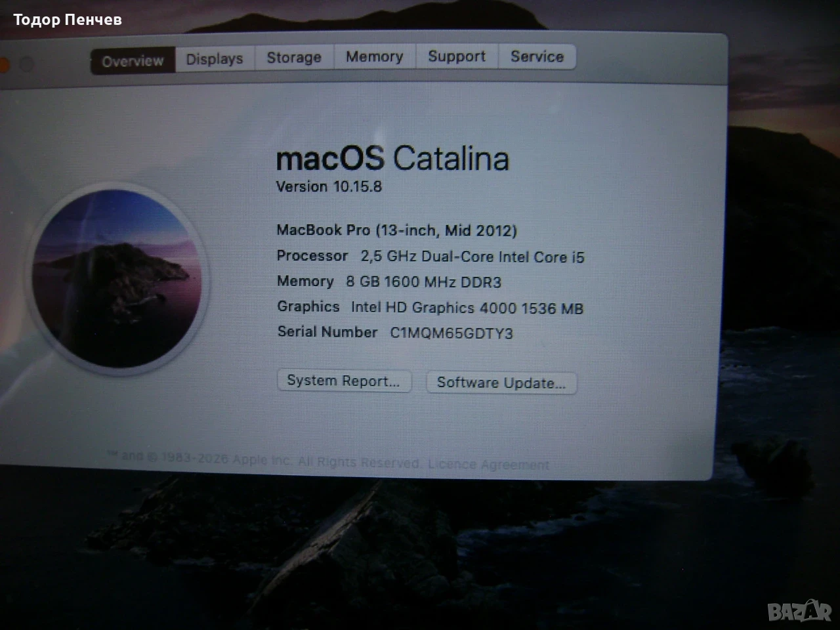This screenshot has height=630, width=840.
Task: Click the Version 10.15.8 text
Action: (329, 186)
